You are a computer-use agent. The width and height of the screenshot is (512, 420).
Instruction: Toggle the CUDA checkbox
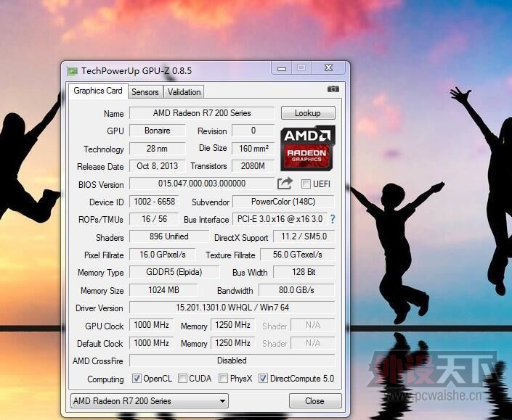point(182,379)
